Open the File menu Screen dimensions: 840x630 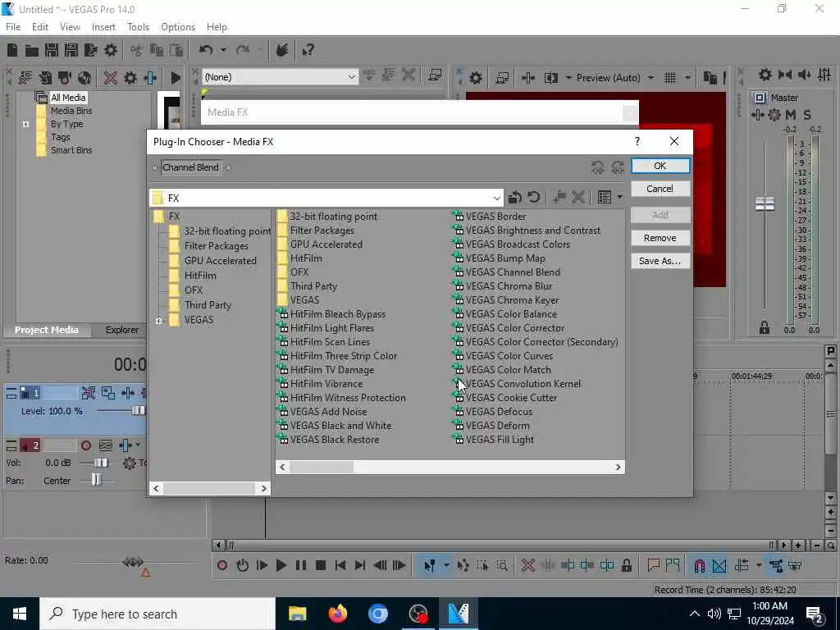(x=13, y=27)
